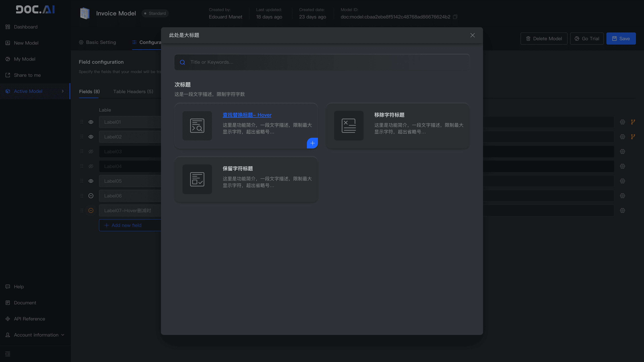
Task: Click drag handle beside Label05
Action: click(x=82, y=181)
